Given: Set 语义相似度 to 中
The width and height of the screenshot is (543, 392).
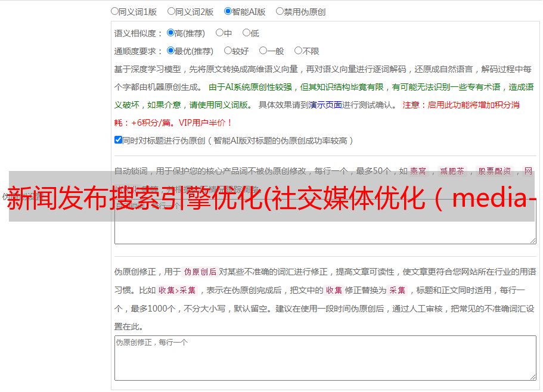Looking at the screenshot, I should [x=219, y=33].
